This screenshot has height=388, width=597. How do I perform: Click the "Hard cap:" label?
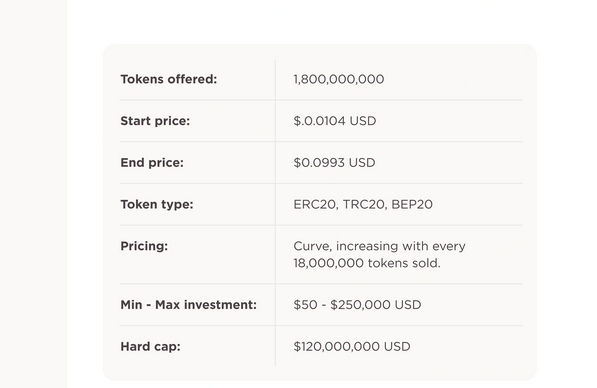(x=150, y=347)
